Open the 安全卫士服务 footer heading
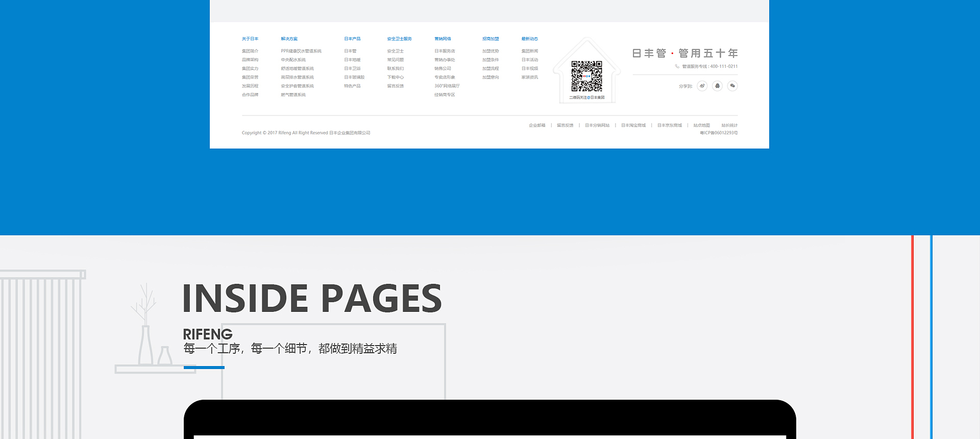Image resolution: width=980 pixels, height=439 pixels. point(399,39)
